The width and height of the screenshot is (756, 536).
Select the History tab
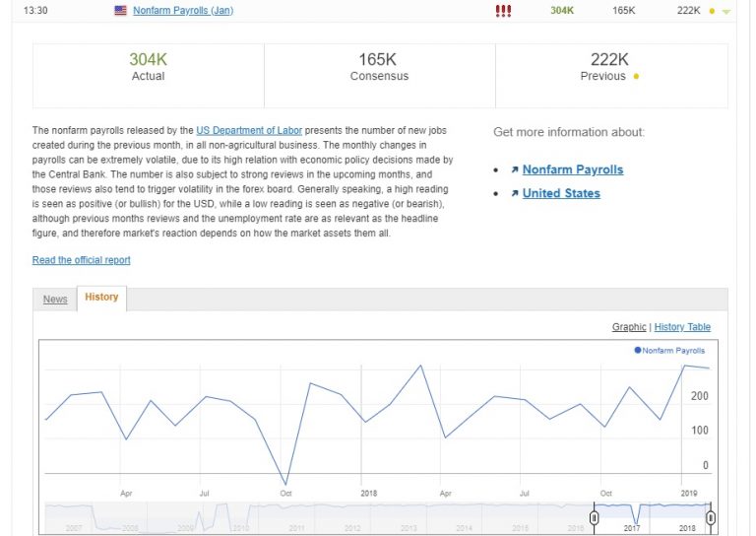[101, 298]
